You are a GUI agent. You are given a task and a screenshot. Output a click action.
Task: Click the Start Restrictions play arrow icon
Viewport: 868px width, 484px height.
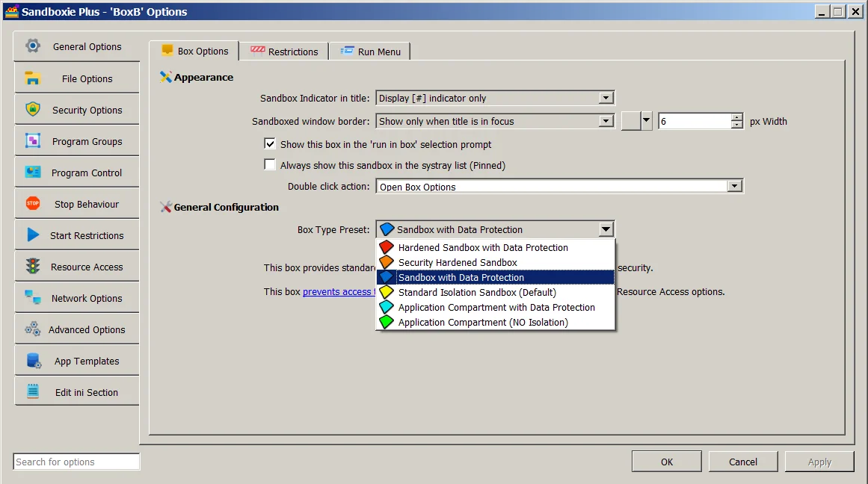(33, 235)
